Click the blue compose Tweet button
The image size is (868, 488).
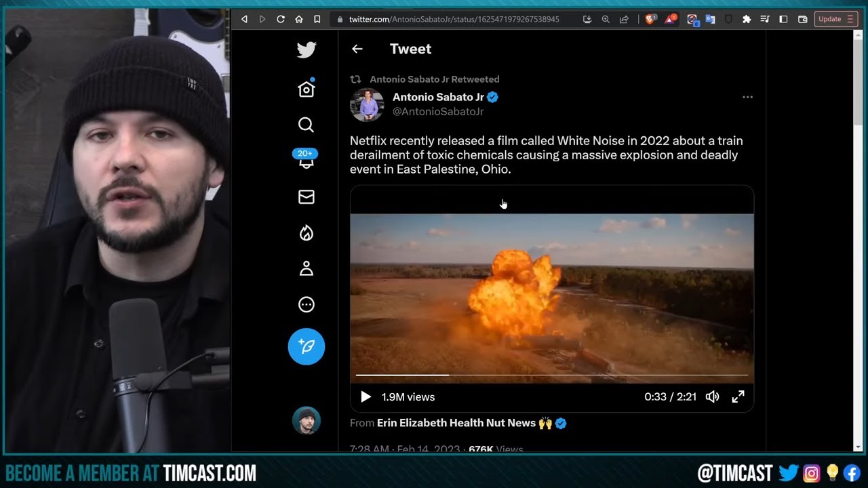[x=307, y=346]
